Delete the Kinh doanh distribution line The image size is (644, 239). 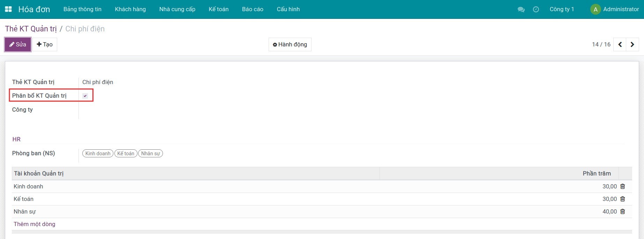622,186
